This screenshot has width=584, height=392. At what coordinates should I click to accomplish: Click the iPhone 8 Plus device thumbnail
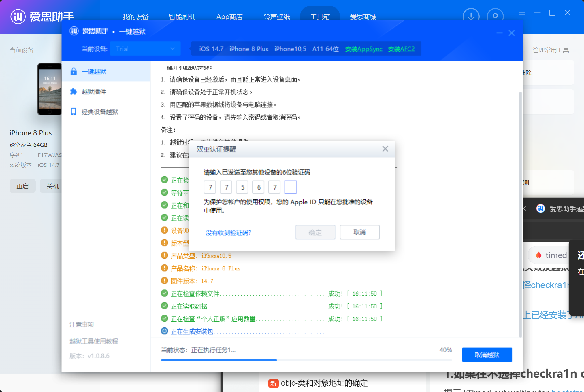pos(49,89)
